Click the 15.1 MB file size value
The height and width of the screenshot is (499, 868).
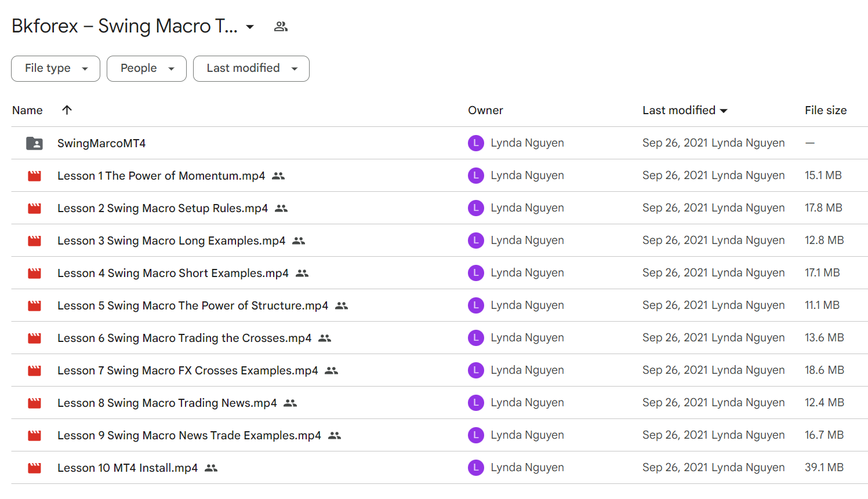[x=823, y=176]
